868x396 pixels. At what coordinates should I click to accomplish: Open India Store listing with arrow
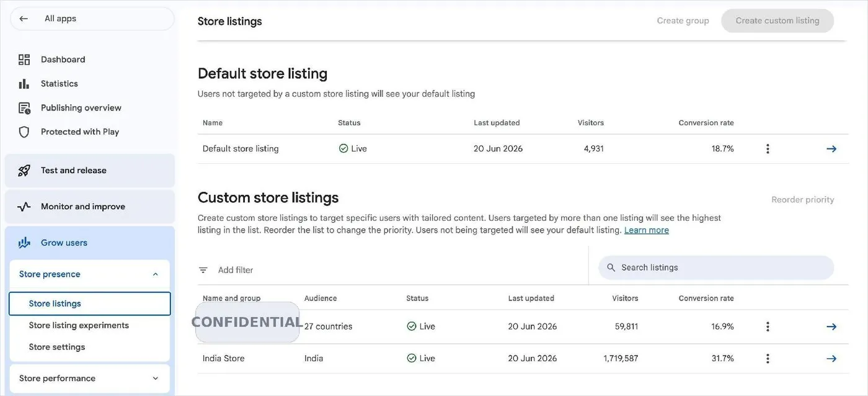(831, 359)
